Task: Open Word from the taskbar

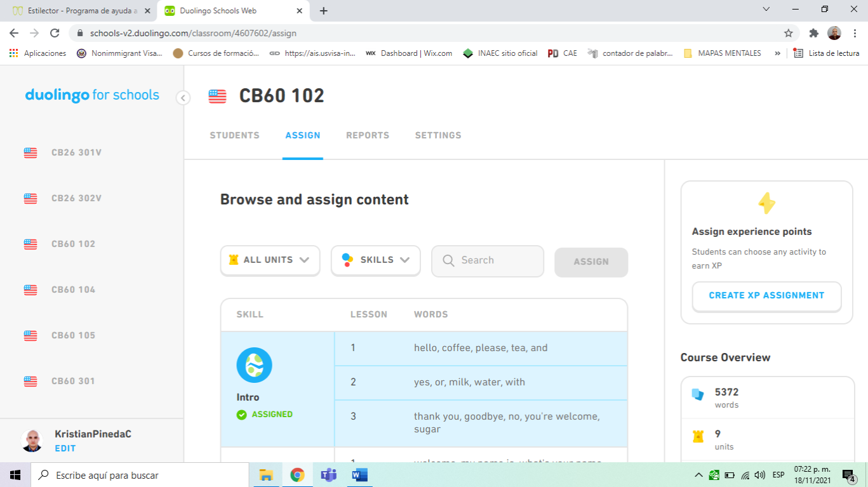Action: pyautogui.click(x=359, y=475)
